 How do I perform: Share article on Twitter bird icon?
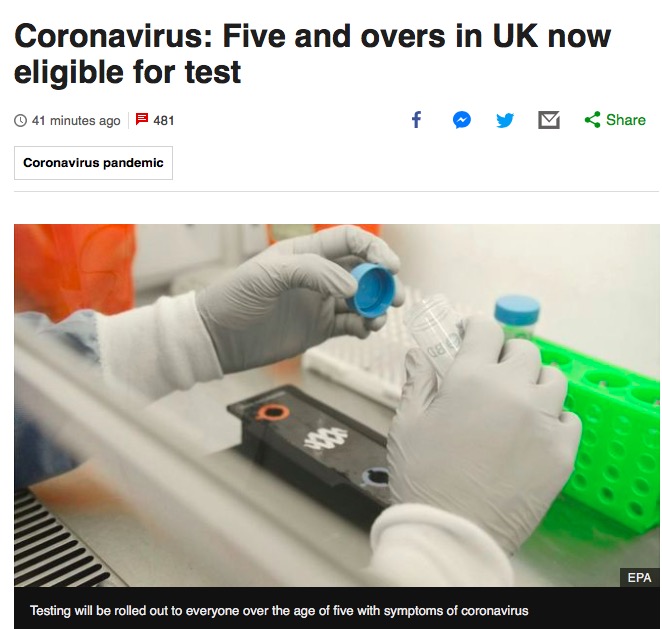click(505, 120)
